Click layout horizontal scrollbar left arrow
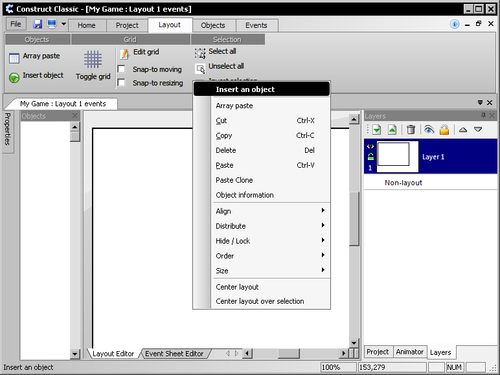500x375 pixels. [x=247, y=353]
